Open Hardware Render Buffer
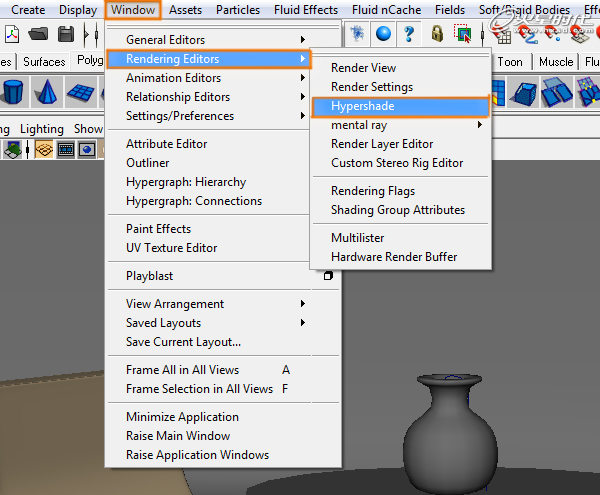The image size is (600, 495). (401, 257)
